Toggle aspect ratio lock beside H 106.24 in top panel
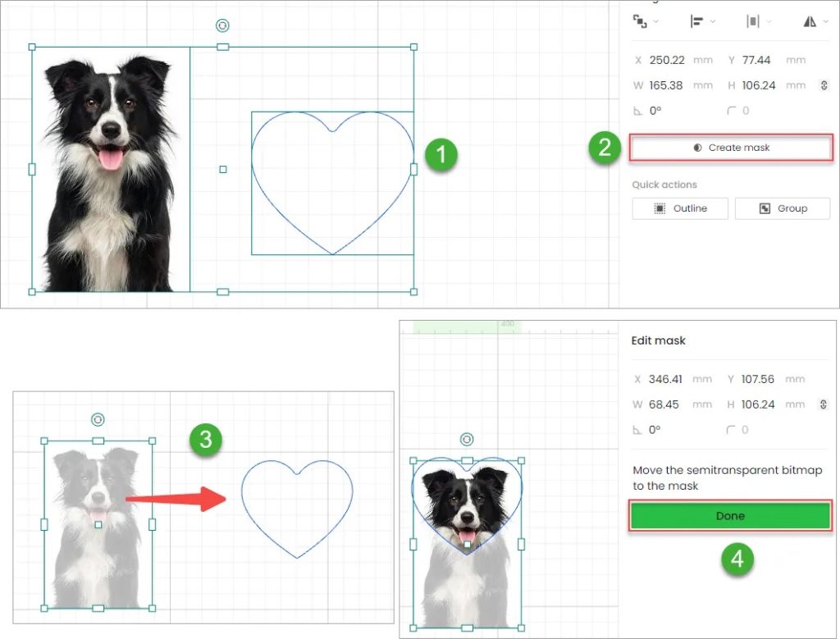 click(824, 85)
